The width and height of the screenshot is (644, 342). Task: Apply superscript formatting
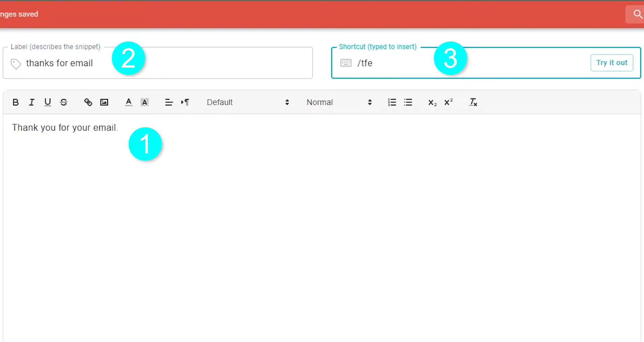point(448,102)
